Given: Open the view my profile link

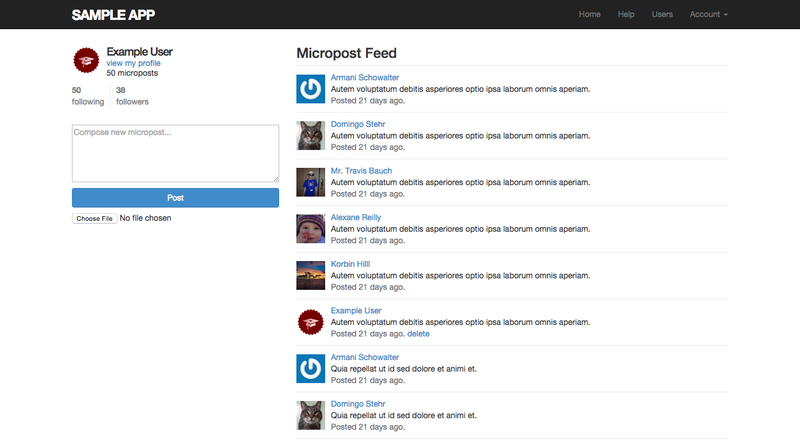Looking at the screenshot, I should (133, 63).
